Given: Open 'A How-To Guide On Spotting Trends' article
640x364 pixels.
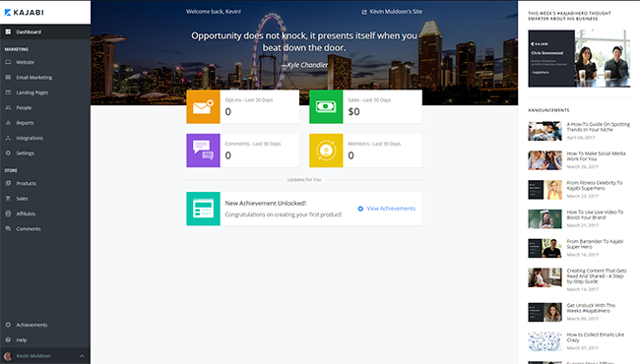Looking at the screenshot, I should [598, 127].
